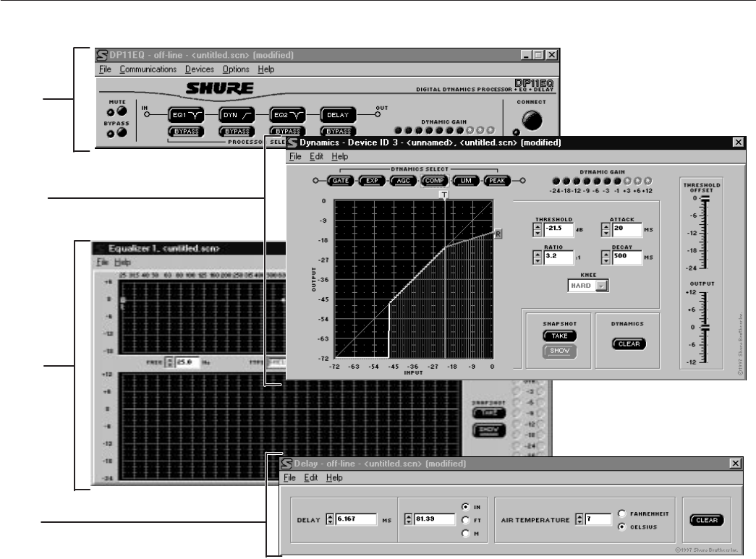Click the distance value field 81.39

434,519
